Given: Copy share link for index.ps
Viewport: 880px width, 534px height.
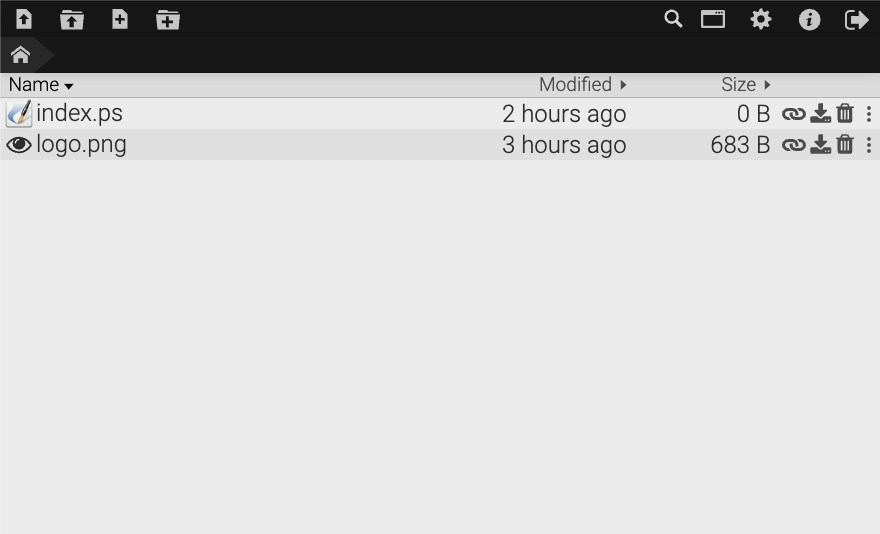Looking at the screenshot, I should (793, 114).
